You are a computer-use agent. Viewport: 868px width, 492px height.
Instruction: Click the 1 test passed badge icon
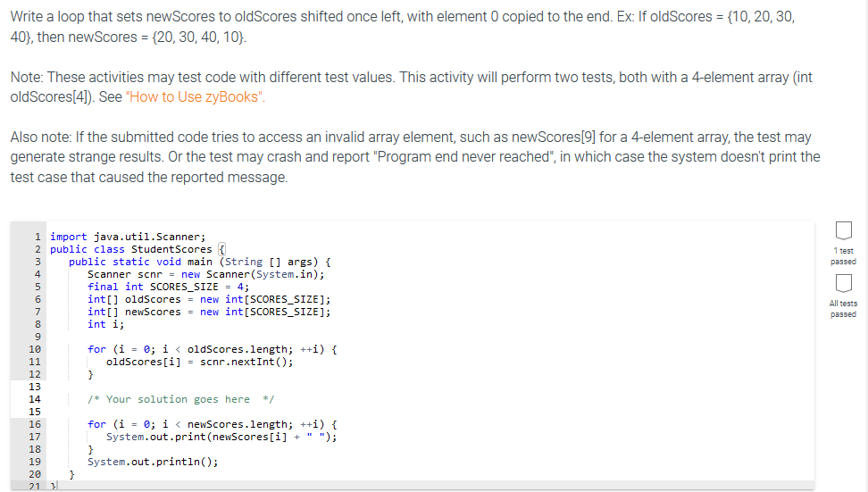[843, 230]
